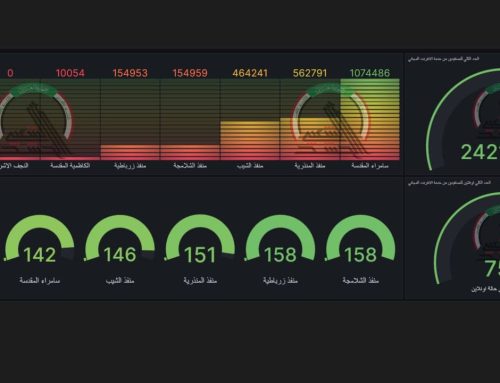Click the gauge showing 142

tap(40, 239)
